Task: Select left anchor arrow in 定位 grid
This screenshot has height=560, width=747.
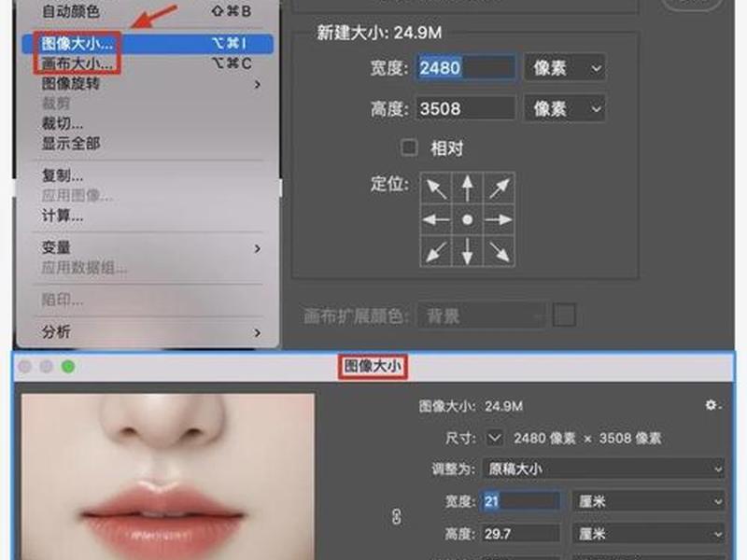Action: (436, 219)
